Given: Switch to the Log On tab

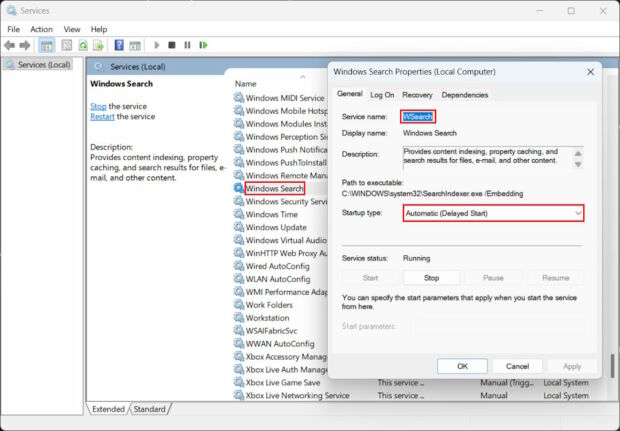Looking at the screenshot, I should tap(382, 95).
